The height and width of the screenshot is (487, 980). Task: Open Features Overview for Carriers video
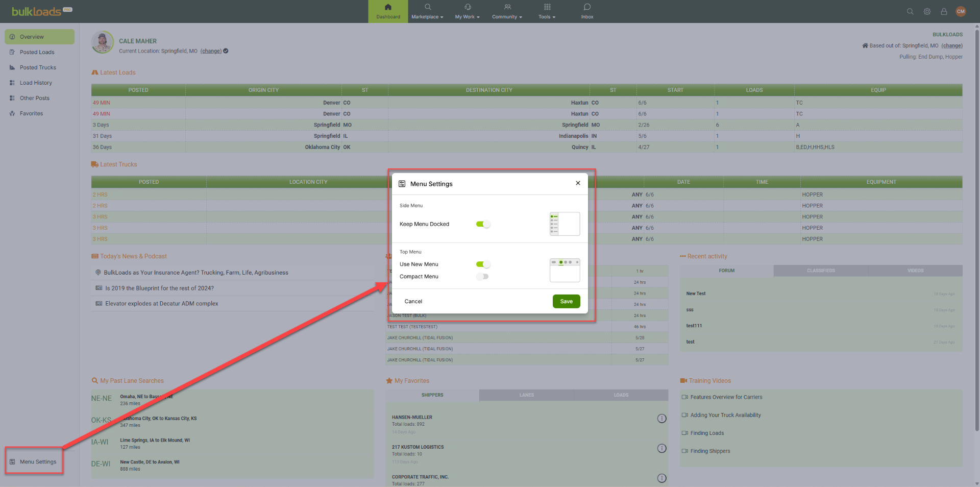[726, 397]
